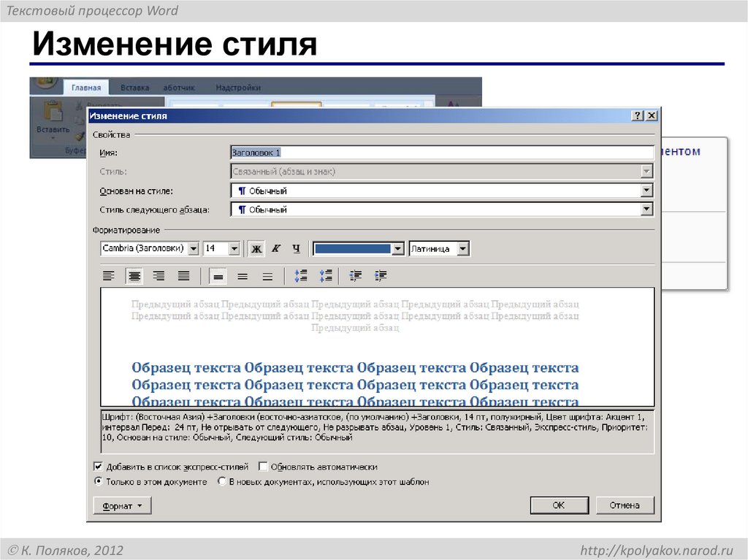748x560 pixels.
Task: Toggle bold formatting for the style
Action: click(x=256, y=248)
